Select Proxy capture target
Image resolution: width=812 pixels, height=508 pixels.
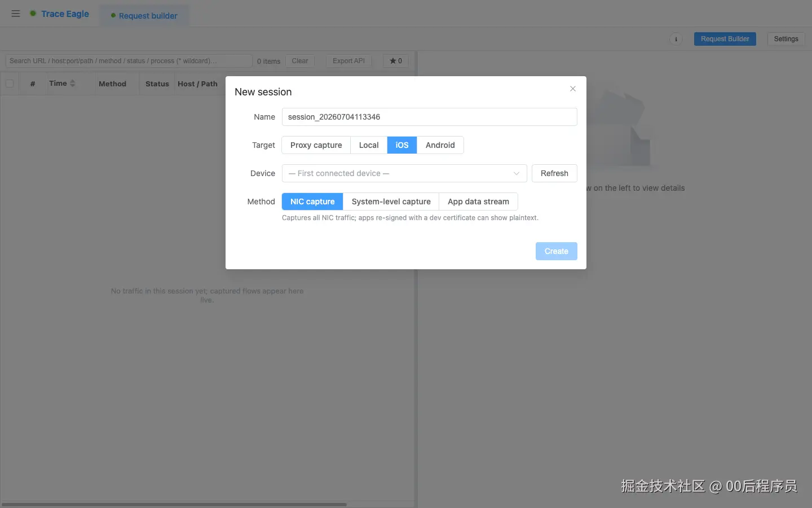coord(316,145)
